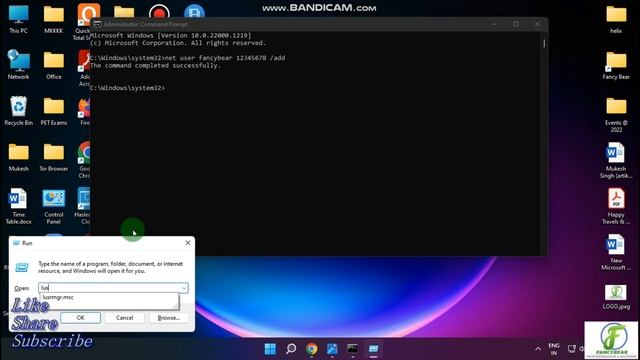This screenshot has height=360, width=640.
Task: Open This PC desktop icon
Action: tap(18, 19)
